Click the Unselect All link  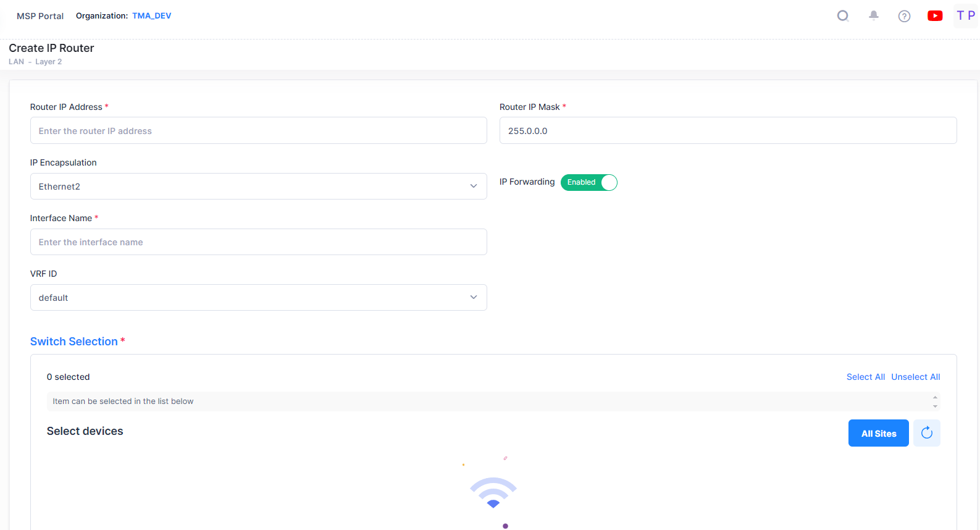(915, 377)
